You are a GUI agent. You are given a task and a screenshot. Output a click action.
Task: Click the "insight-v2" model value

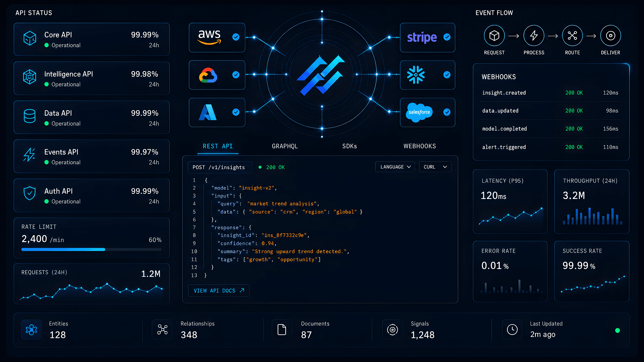256,188
